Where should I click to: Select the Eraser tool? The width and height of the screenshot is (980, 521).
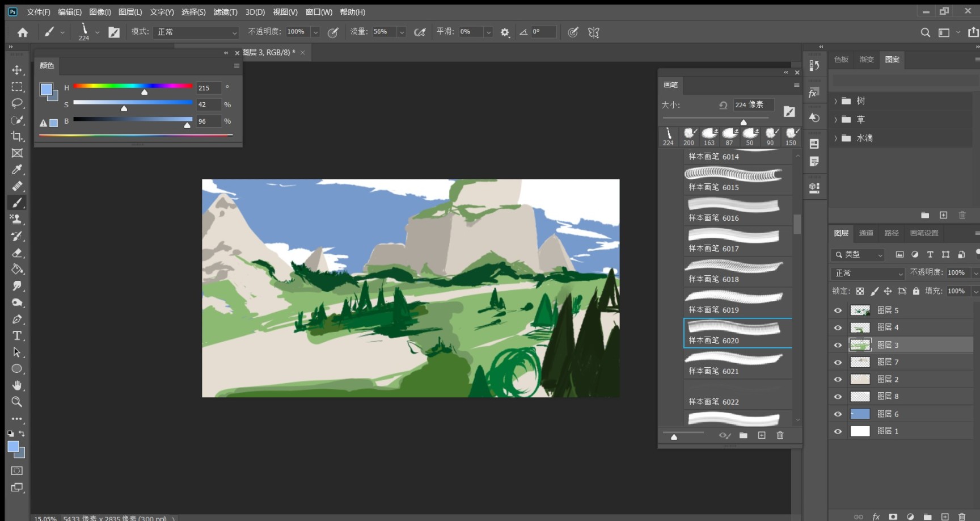tap(17, 253)
